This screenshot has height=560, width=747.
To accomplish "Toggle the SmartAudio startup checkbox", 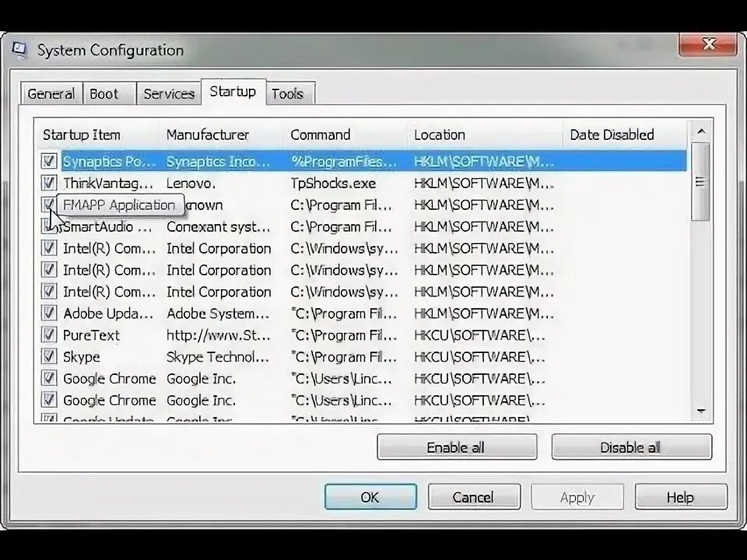I will click(48, 226).
